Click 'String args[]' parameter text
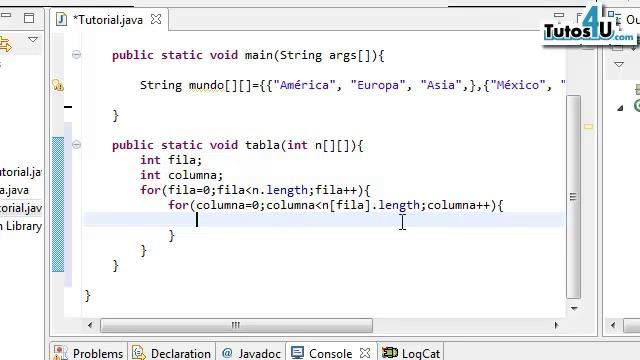This screenshot has height=360, width=640. pos(325,55)
